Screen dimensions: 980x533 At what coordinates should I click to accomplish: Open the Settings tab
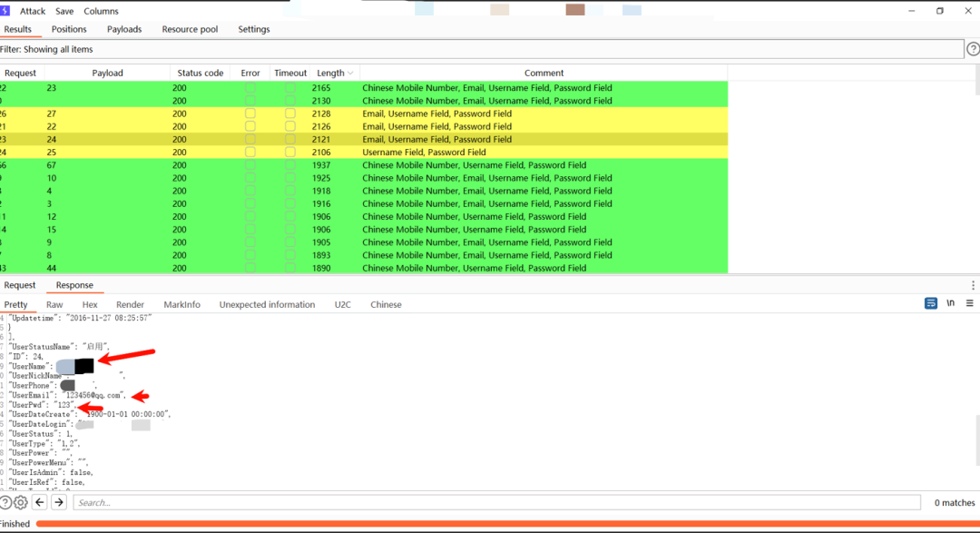(x=254, y=29)
